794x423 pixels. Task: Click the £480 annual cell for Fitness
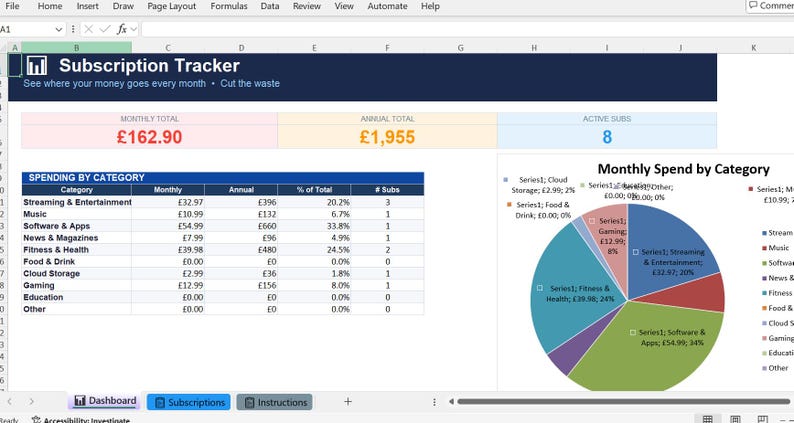pos(241,250)
